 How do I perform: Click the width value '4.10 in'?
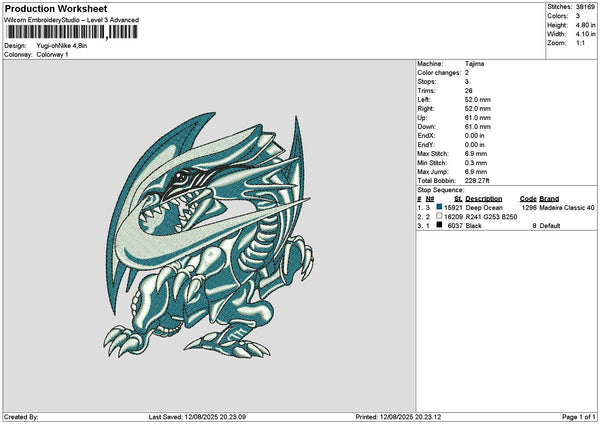click(x=585, y=34)
